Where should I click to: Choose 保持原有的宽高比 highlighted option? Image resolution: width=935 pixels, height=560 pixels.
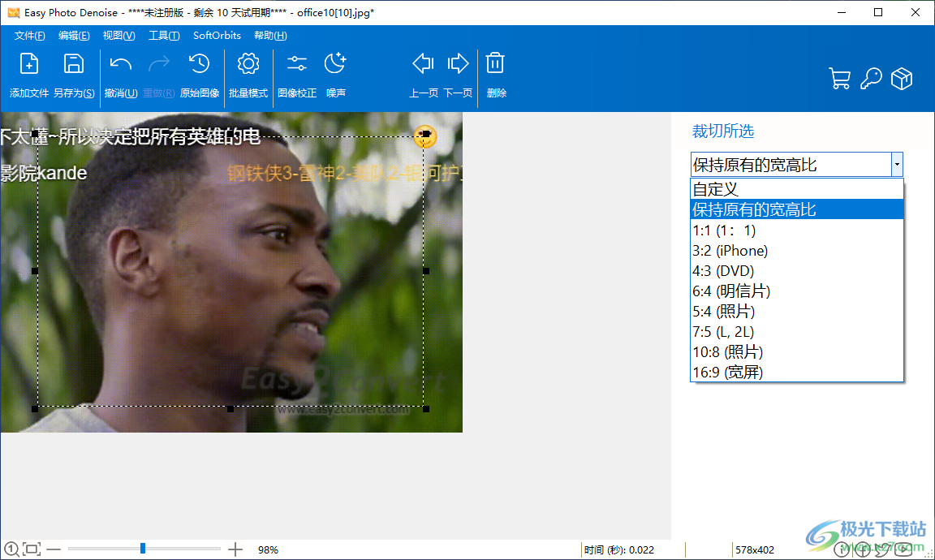tap(797, 209)
